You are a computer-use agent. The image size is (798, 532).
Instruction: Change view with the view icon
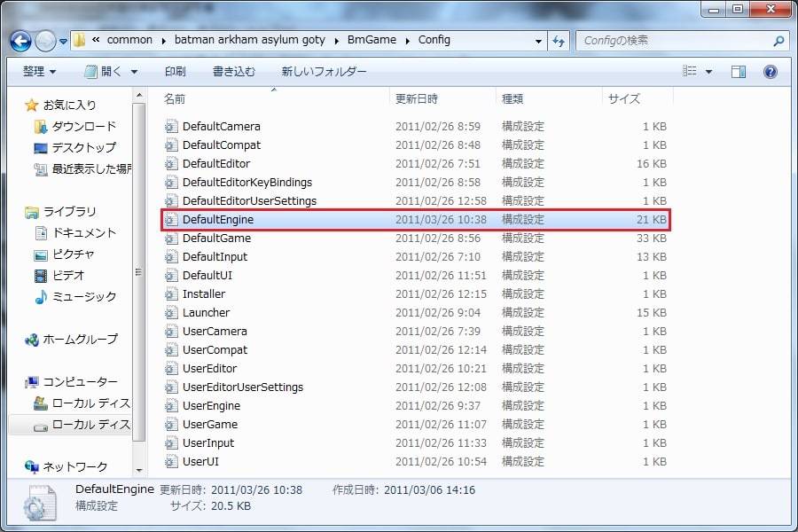pos(690,71)
